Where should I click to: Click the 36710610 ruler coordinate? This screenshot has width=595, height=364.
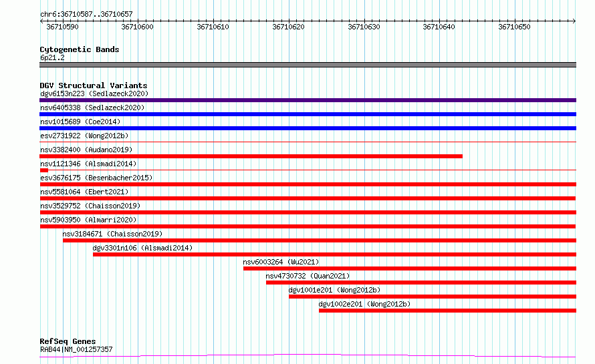tap(213, 27)
